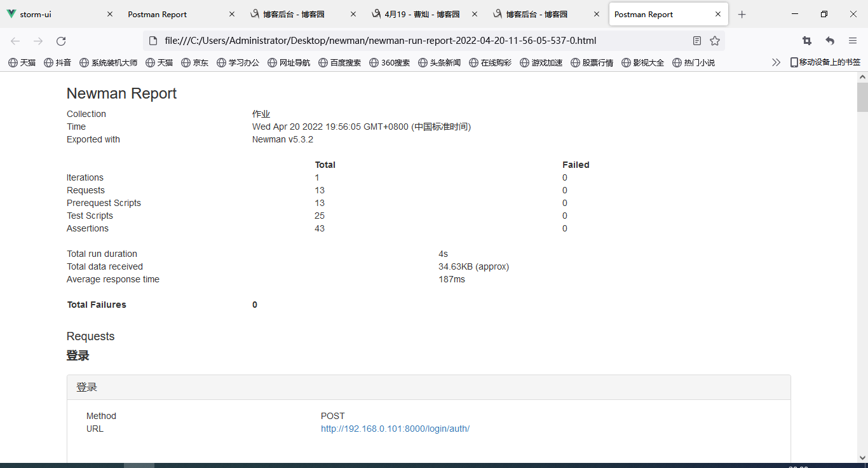Open the screenshot crop tool

tap(807, 41)
